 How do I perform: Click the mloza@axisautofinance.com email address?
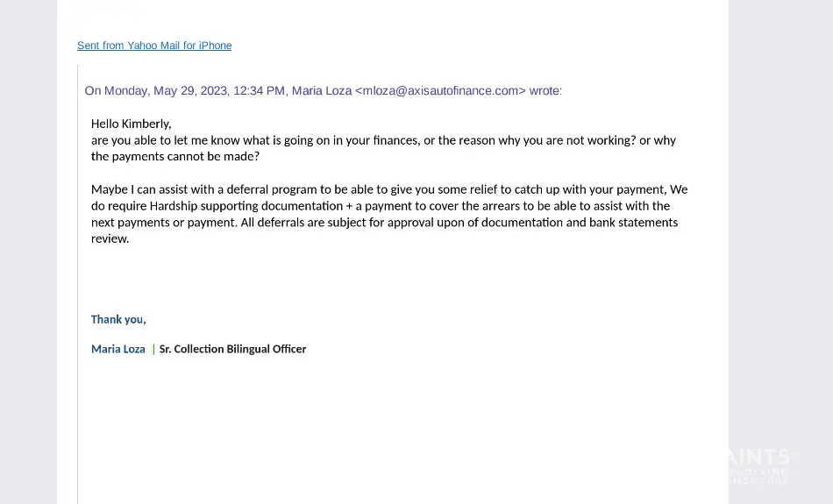tap(440, 90)
